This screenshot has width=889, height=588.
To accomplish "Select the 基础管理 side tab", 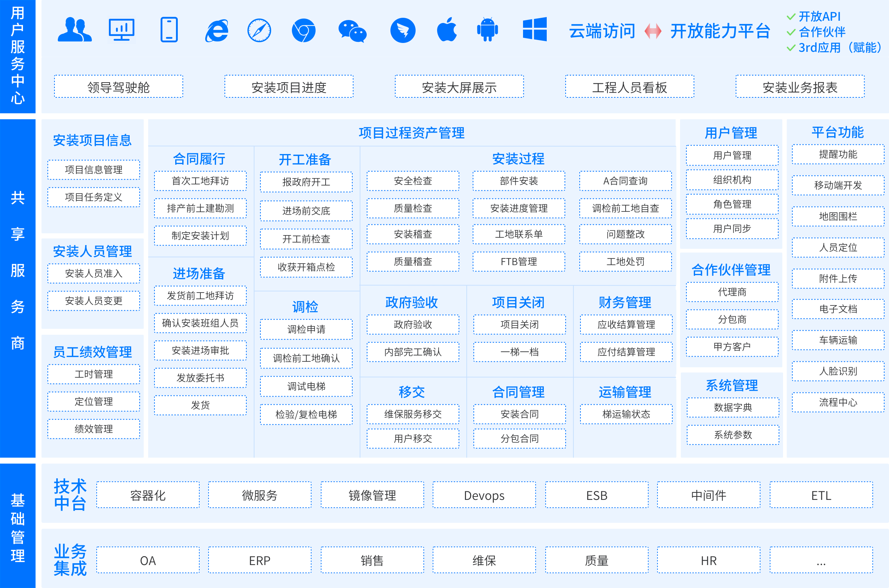I will pyautogui.click(x=18, y=526).
